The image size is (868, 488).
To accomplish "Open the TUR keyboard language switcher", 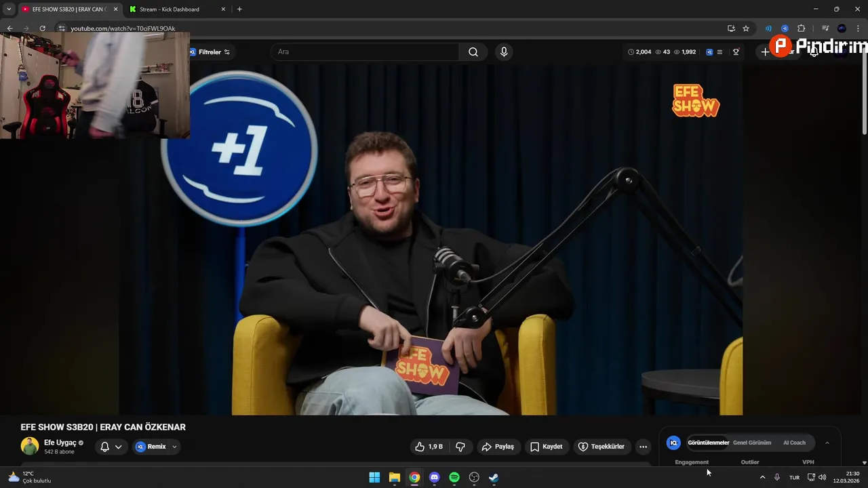I will pyautogui.click(x=794, y=477).
